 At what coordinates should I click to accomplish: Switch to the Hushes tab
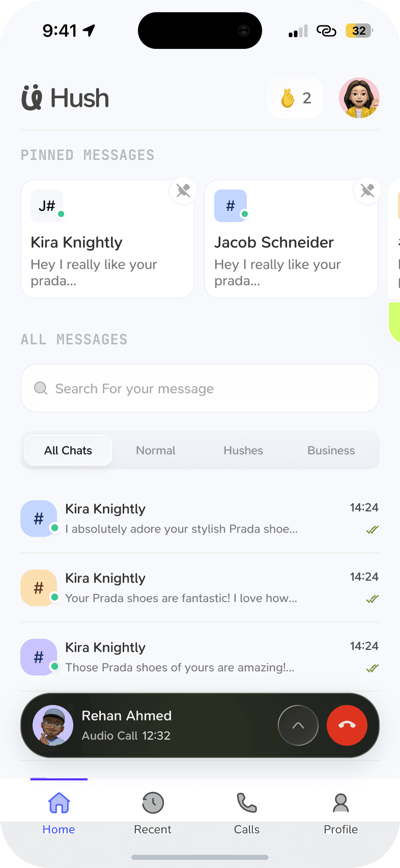coord(243,450)
